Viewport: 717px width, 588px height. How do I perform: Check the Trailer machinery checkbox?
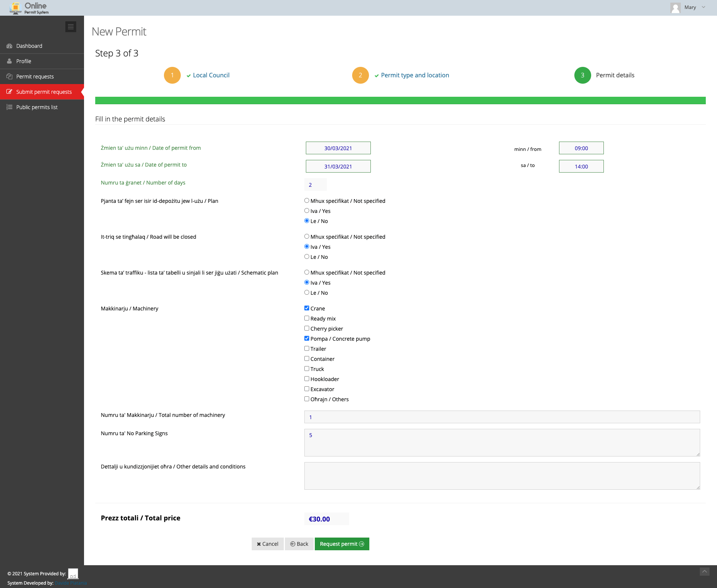click(x=307, y=348)
